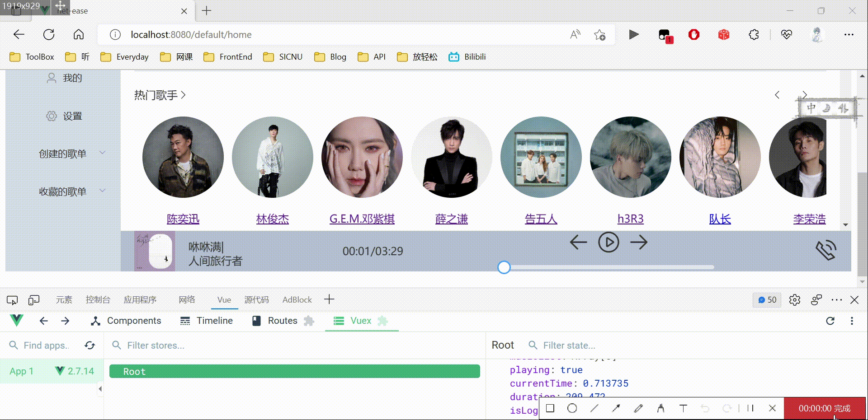Open Vue Routes tab
This screenshot has height=420, width=868.
point(283,321)
